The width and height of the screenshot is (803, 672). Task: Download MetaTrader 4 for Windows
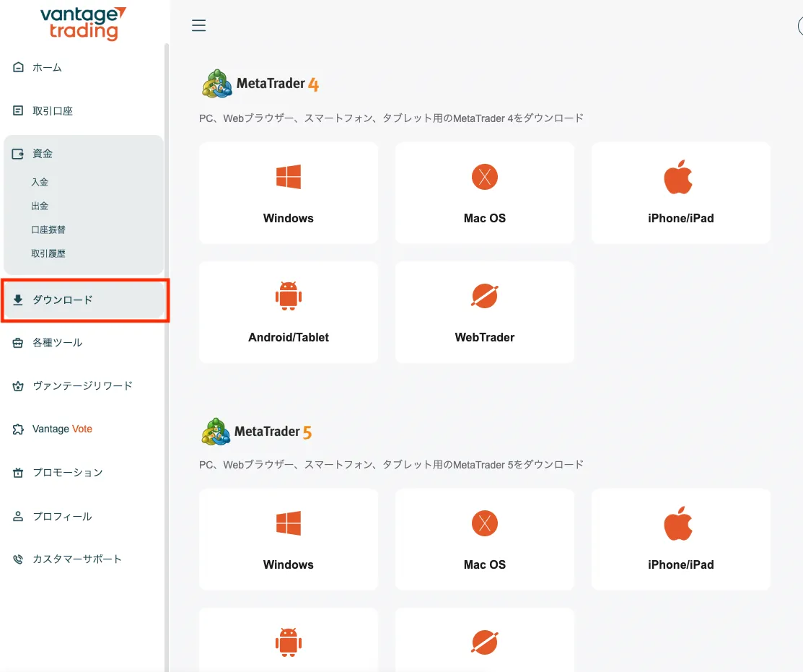tap(289, 193)
